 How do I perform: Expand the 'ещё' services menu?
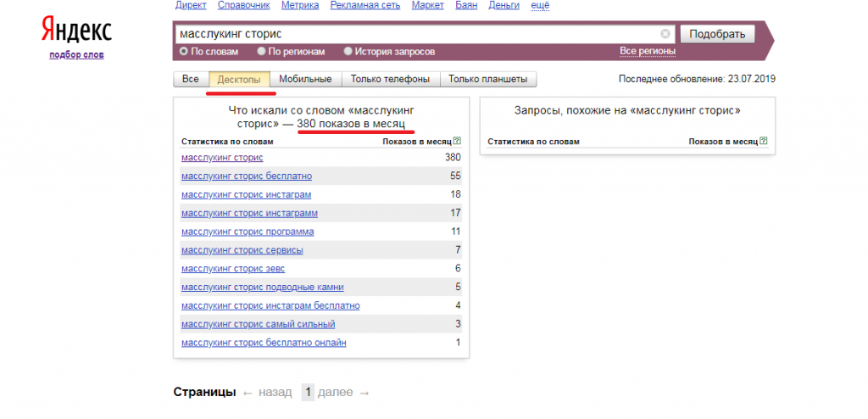540,5
